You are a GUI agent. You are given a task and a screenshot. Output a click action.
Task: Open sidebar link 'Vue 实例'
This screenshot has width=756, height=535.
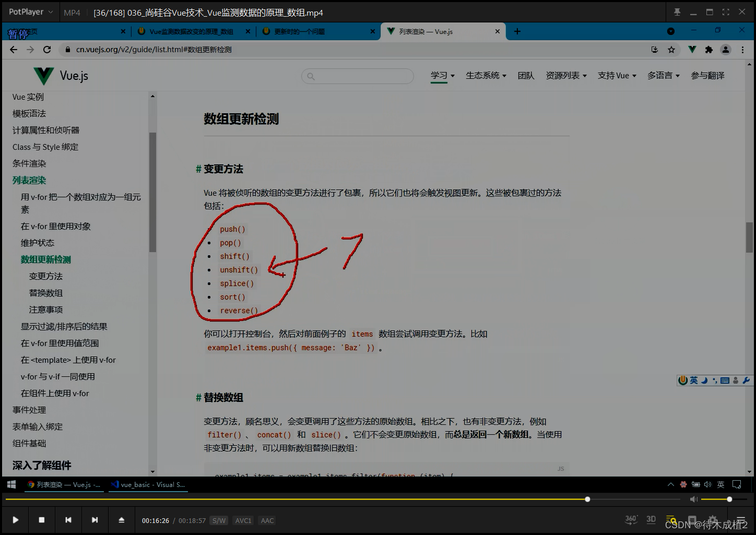pos(28,97)
